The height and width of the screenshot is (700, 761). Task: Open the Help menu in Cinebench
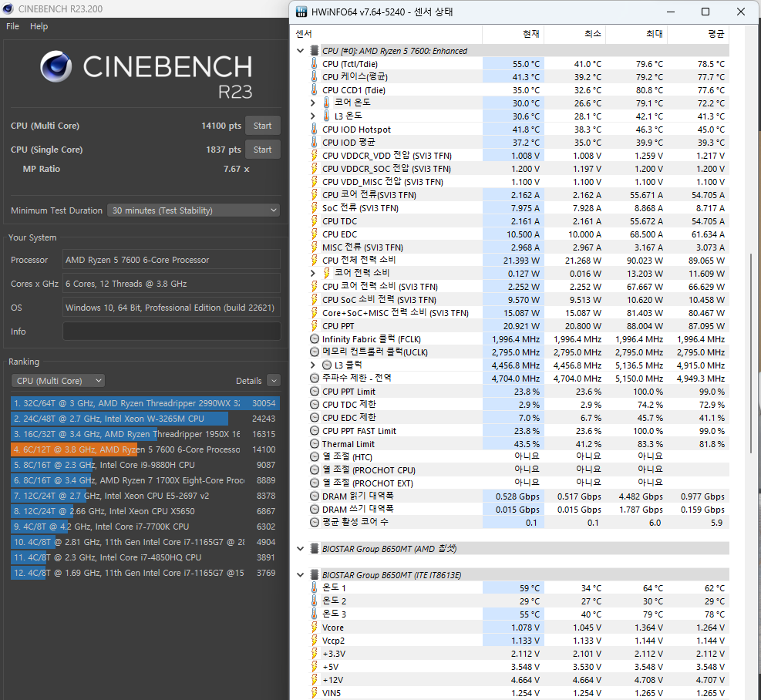click(x=39, y=26)
